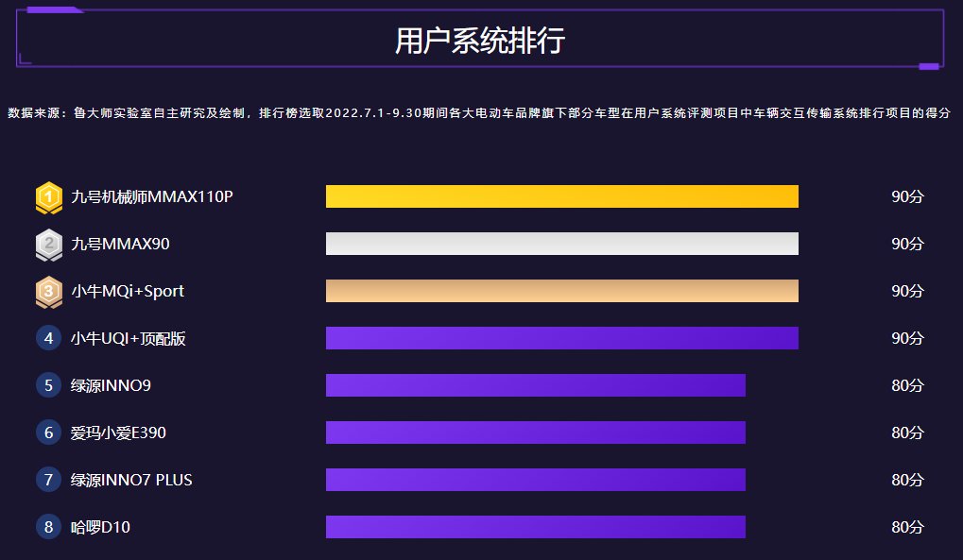Select the 小牛UQI+顶配版 label
This screenshot has width=963, height=560.
pos(128,338)
